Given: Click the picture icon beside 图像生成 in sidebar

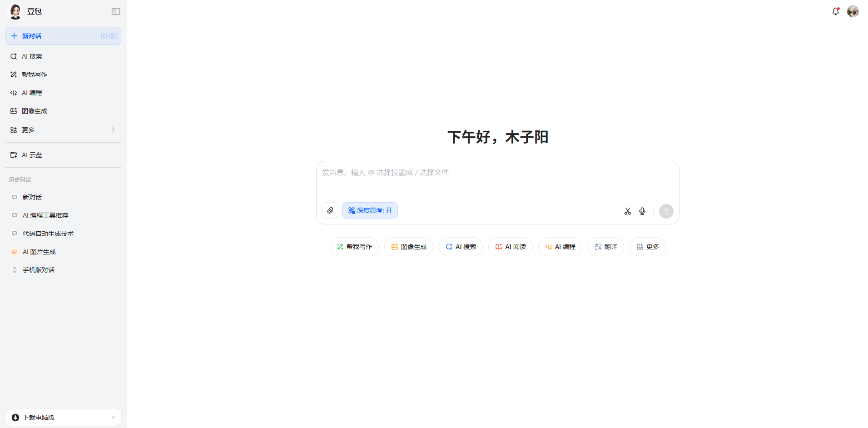Looking at the screenshot, I should tap(14, 111).
